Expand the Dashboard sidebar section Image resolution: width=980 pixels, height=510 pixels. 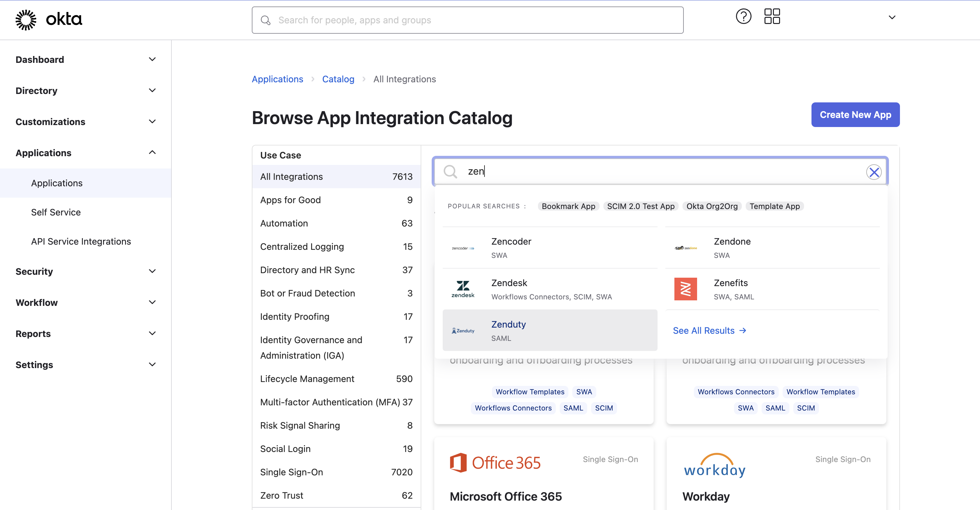[152, 59]
